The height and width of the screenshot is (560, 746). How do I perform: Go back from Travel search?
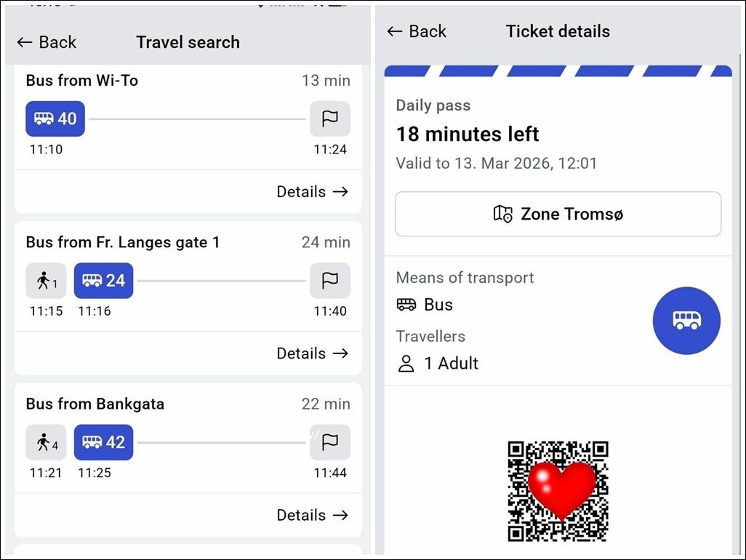47,42
